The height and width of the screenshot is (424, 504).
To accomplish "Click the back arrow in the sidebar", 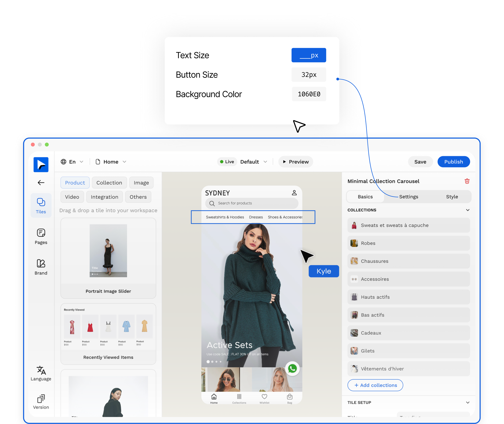I will 41,183.
